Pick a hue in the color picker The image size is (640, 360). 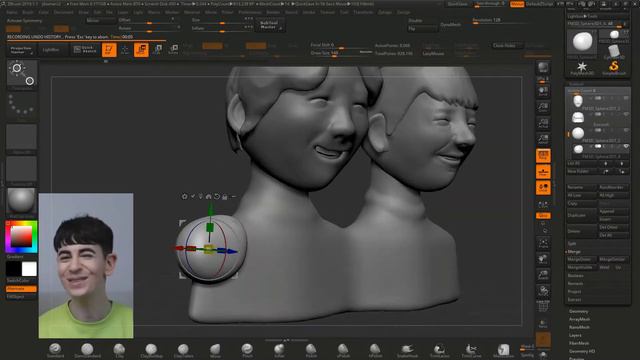tap(21, 237)
